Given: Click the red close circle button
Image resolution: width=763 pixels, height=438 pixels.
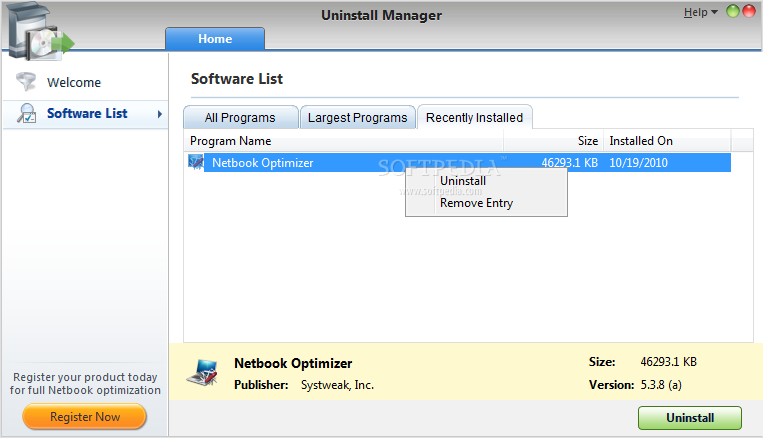Looking at the screenshot, I should (x=748, y=11).
